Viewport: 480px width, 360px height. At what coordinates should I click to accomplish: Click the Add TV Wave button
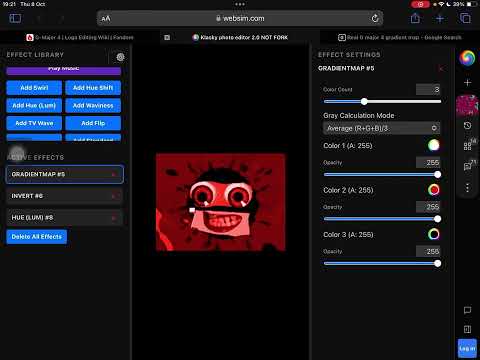(34, 123)
